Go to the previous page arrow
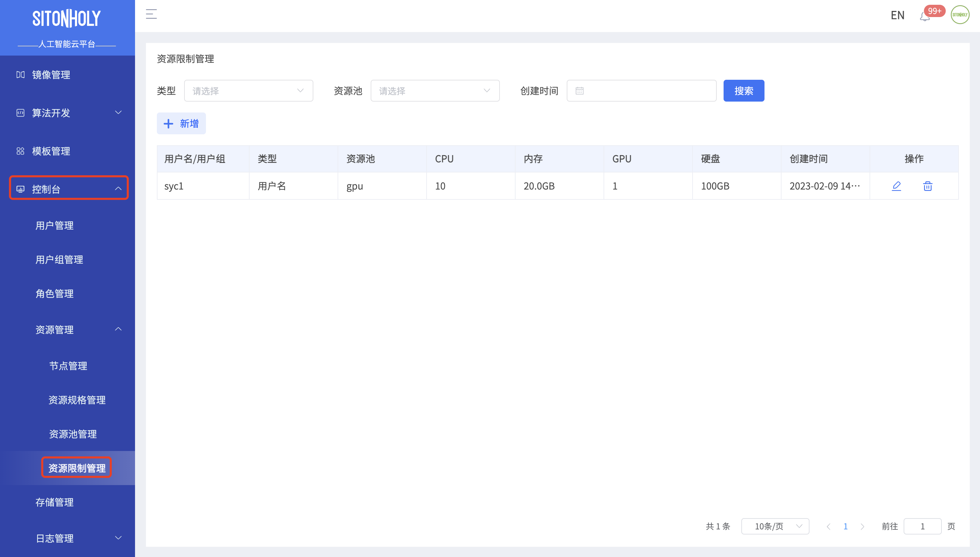The width and height of the screenshot is (980, 557). (x=829, y=526)
